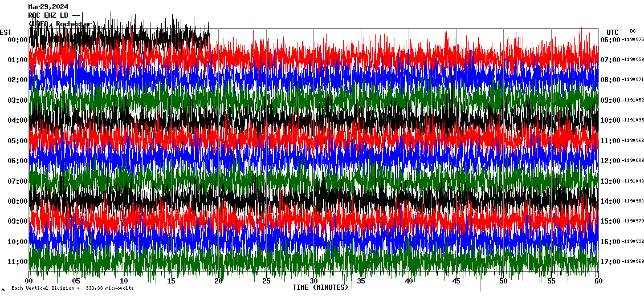644x296 pixels.
Task: Click the vertical division microvolts scale note
Action: [x=72, y=289]
